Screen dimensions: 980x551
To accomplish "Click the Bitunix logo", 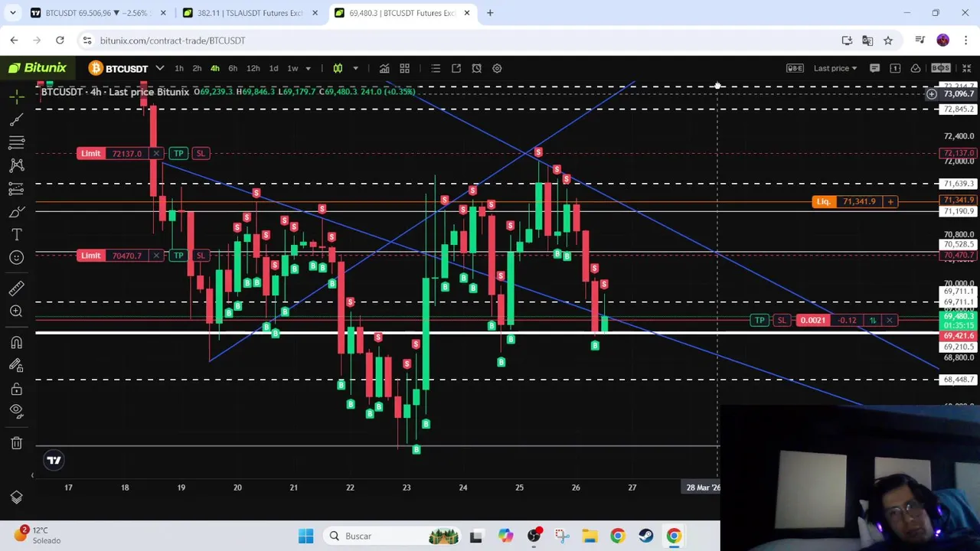I will (x=38, y=68).
